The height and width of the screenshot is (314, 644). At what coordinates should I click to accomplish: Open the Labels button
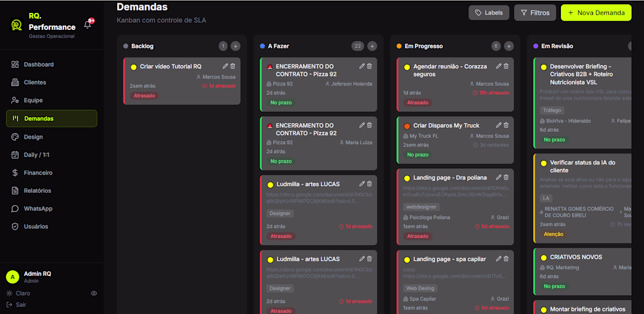tap(489, 13)
